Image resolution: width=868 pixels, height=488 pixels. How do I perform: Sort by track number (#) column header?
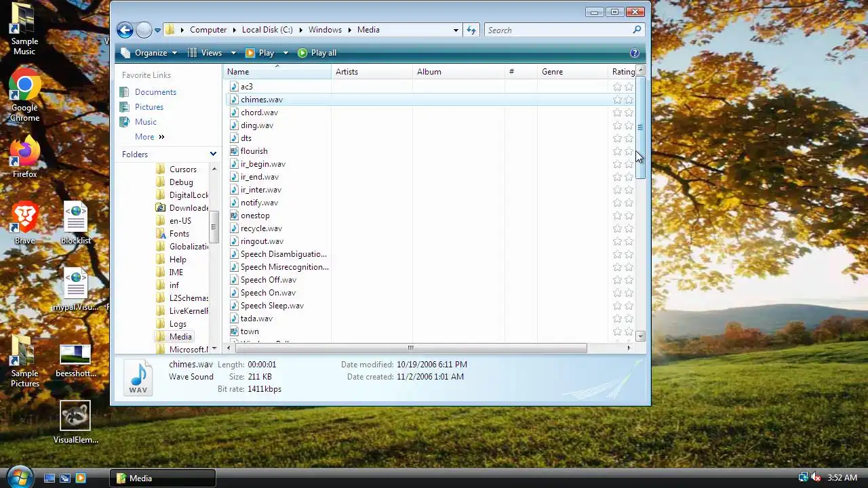[521, 72]
